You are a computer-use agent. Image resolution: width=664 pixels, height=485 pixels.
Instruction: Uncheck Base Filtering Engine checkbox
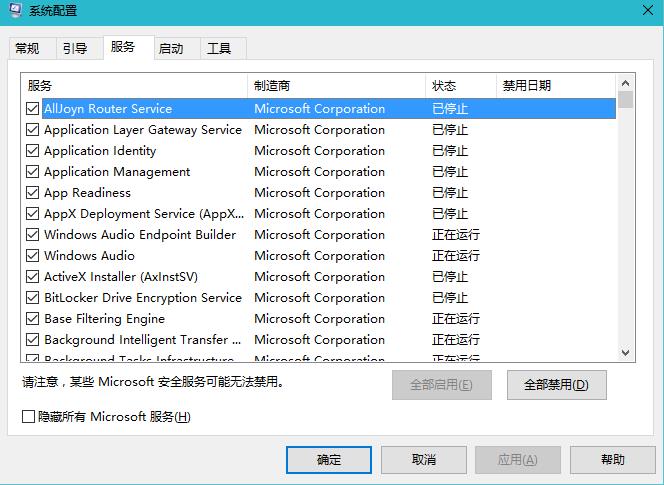pos(33,319)
